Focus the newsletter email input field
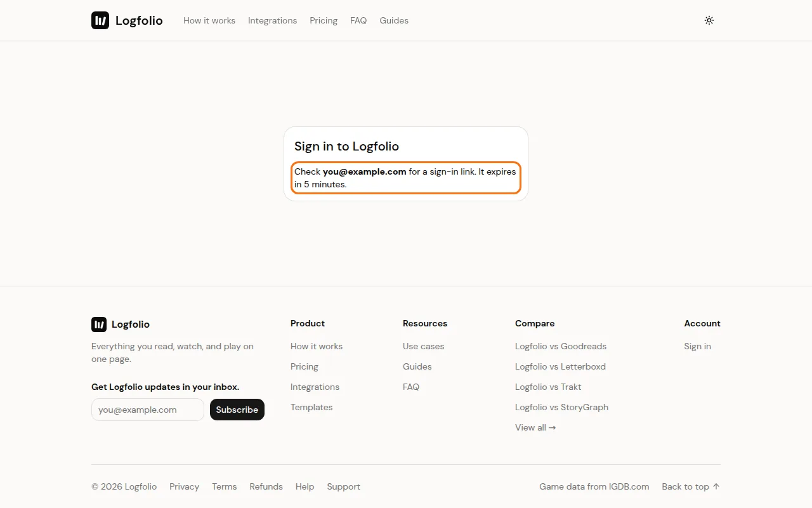 (148, 410)
